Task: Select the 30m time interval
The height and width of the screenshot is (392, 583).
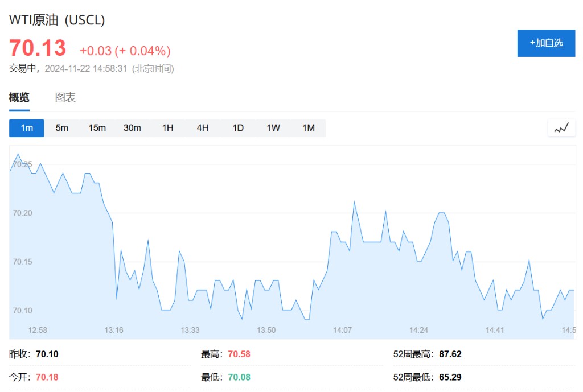Action: click(x=132, y=128)
